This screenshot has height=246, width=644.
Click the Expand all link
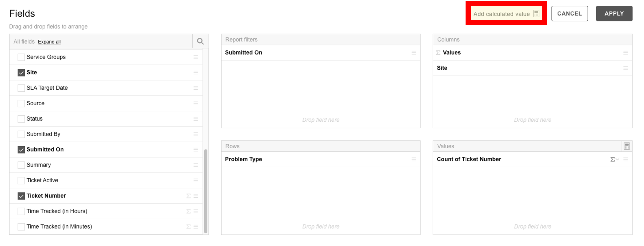(x=49, y=42)
